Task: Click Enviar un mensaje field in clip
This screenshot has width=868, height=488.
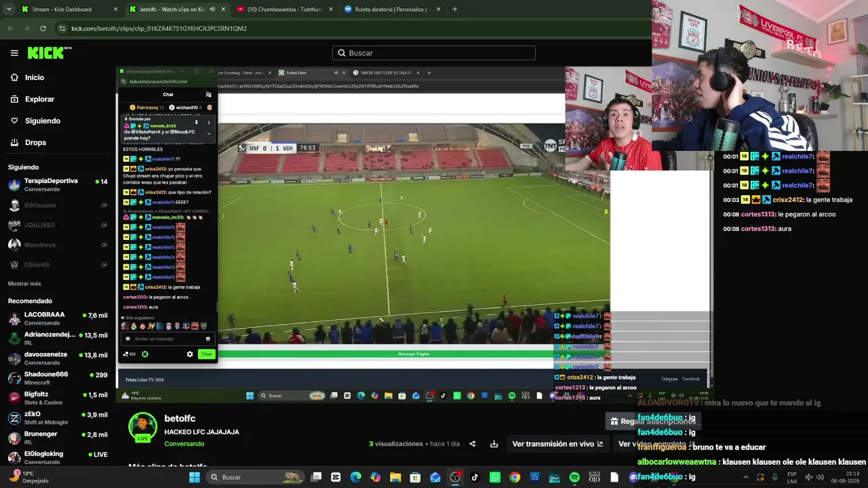Action: [x=167, y=339]
